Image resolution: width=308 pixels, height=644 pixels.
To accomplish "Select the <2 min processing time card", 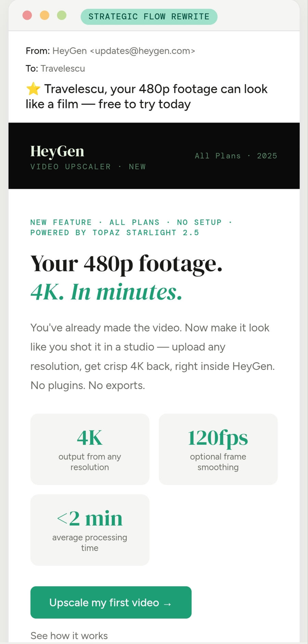I will (x=90, y=530).
